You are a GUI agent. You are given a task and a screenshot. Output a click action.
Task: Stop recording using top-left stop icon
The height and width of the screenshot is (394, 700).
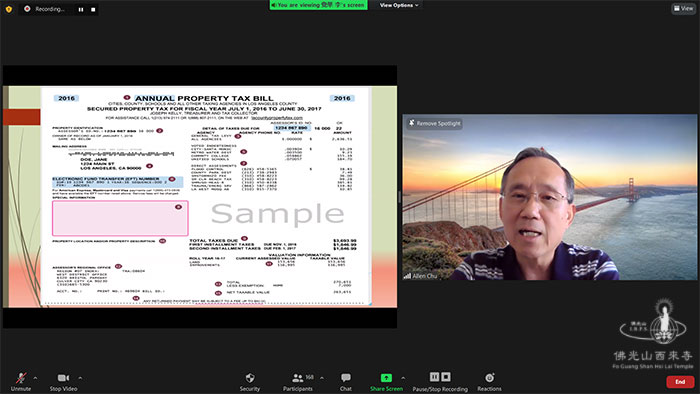[x=93, y=9]
